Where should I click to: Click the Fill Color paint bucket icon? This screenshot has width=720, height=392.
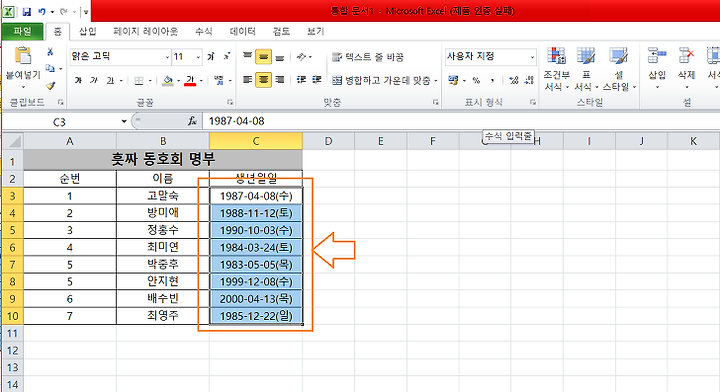click(x=168, y=81)
